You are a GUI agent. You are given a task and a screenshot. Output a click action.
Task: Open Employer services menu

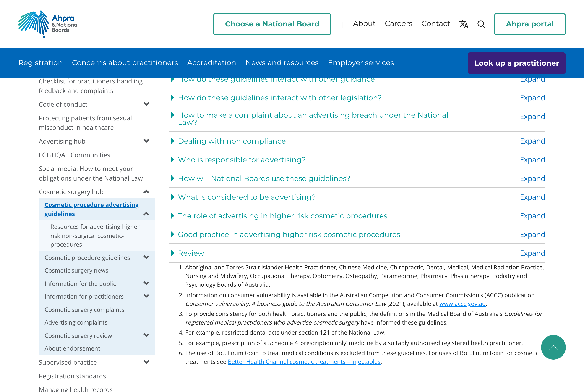coord(361,63)
